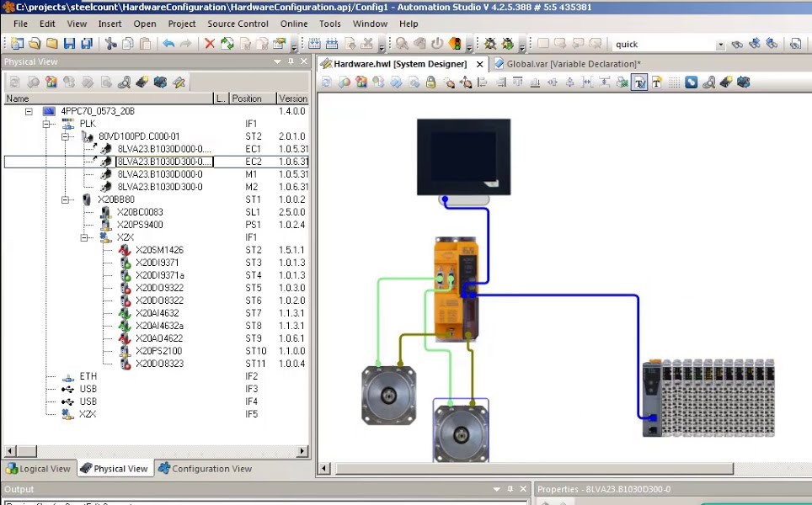This screenshot has height=505, width=812.
Task: Click the binoculars Find icon beside quick box
Action: (x=737, y=44)
